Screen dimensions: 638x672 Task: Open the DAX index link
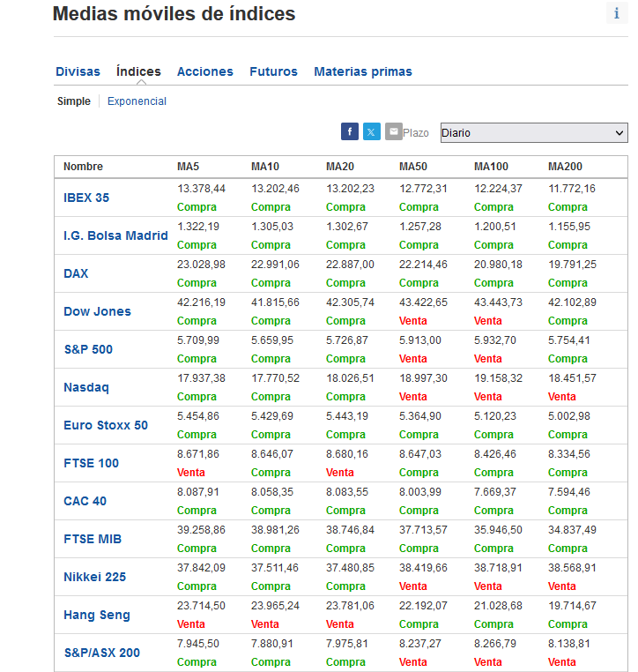[76, 273]
